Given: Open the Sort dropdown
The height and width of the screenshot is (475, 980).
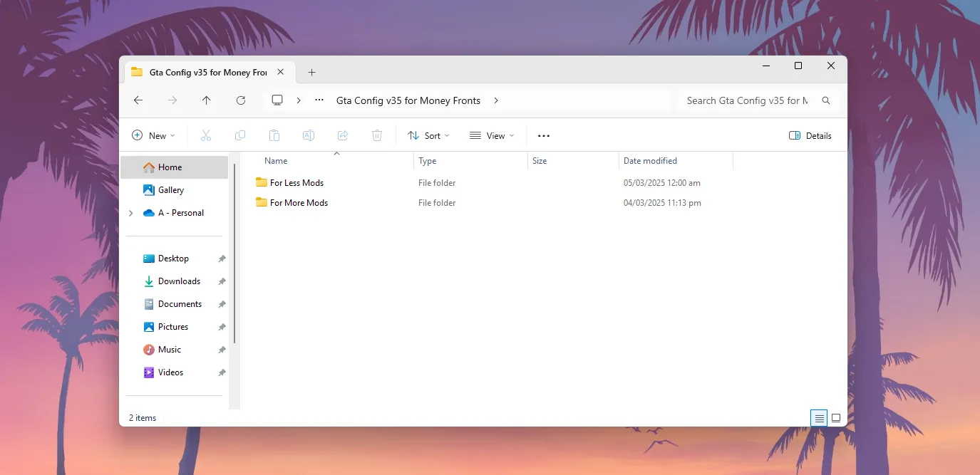Looking at the screenshot, I should (x=428, y=135).
